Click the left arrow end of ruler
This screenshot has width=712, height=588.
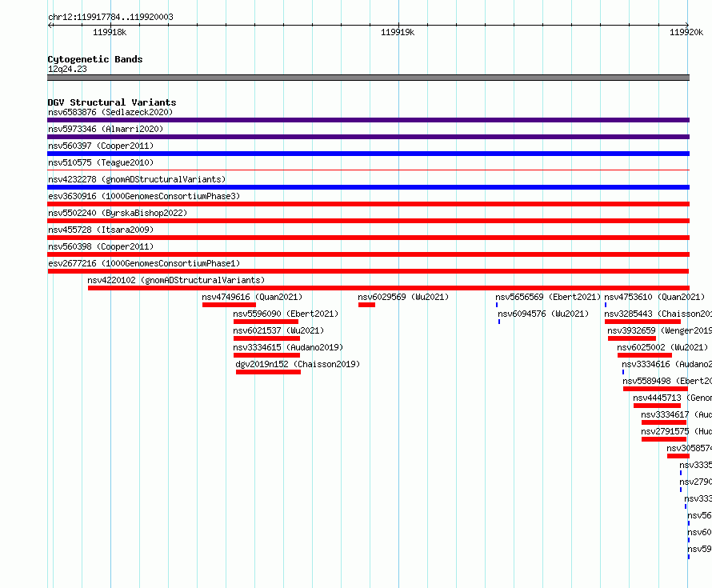(50, 25)
